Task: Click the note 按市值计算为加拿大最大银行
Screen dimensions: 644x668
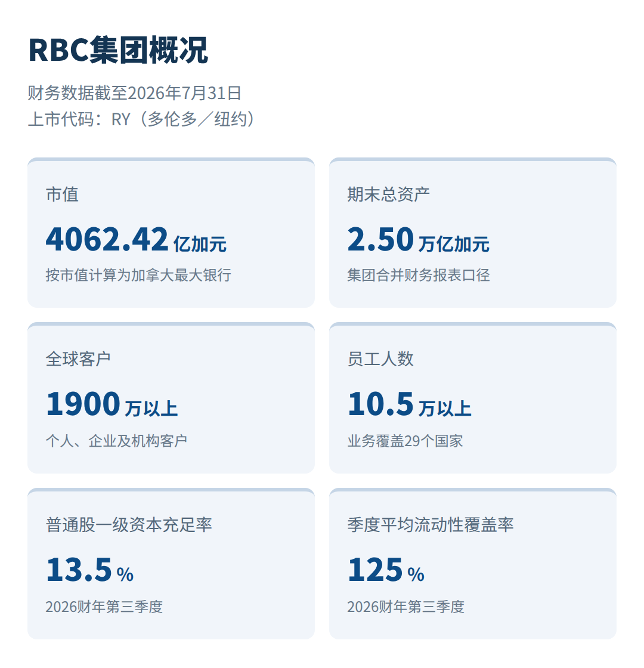Action: click(138, 275)
